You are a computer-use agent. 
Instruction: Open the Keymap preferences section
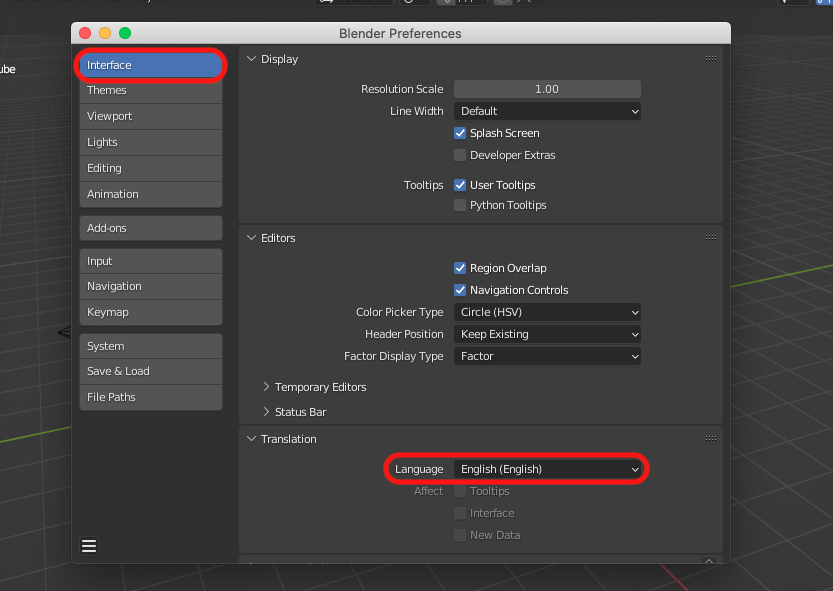coord(151,313)
